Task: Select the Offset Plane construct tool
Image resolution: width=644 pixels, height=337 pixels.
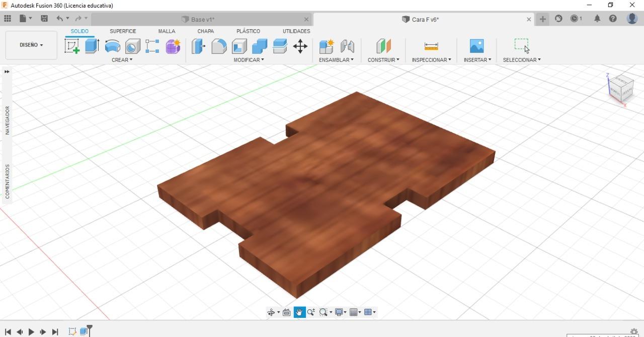Action: (383, 46)
